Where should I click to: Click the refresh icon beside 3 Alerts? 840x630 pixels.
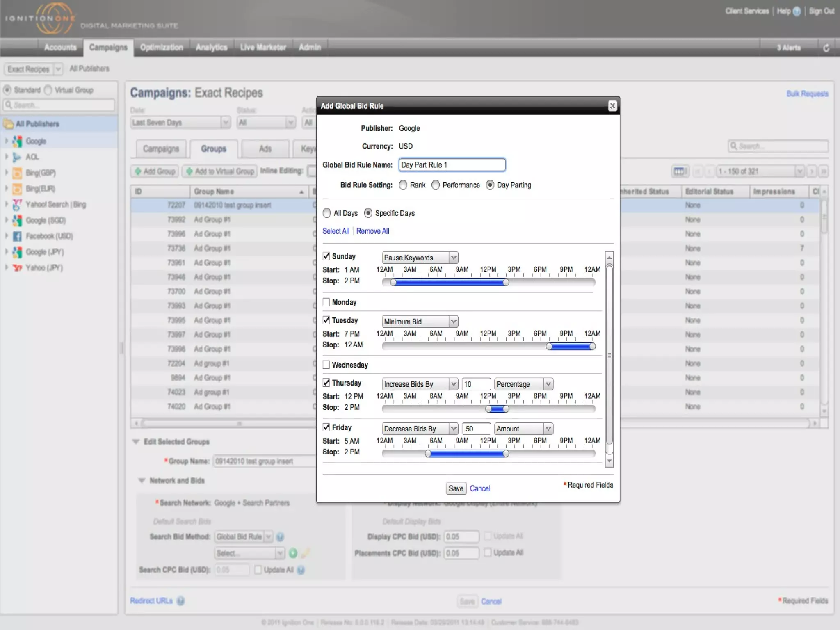pos(826,48)
